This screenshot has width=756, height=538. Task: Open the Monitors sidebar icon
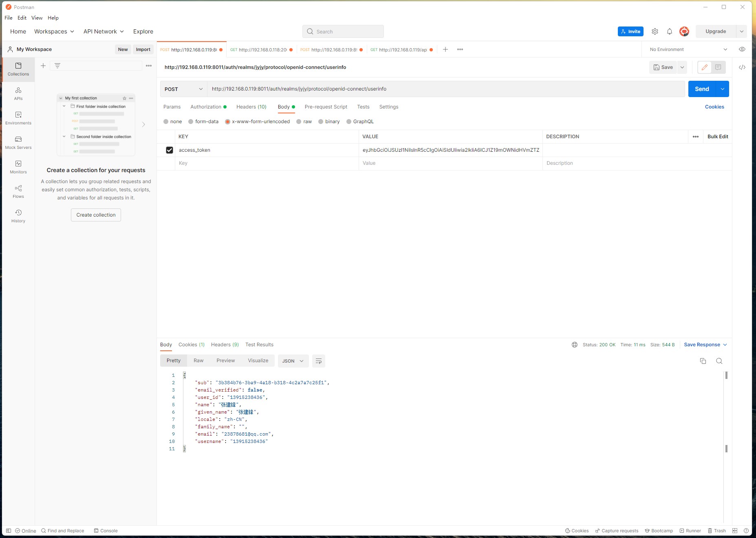tap(18, 167)
